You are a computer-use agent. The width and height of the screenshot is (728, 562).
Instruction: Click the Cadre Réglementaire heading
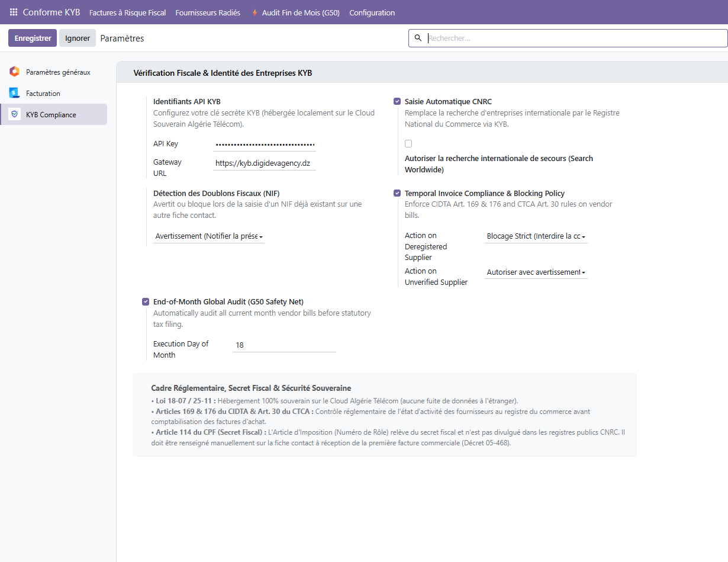tap(251, 388)
